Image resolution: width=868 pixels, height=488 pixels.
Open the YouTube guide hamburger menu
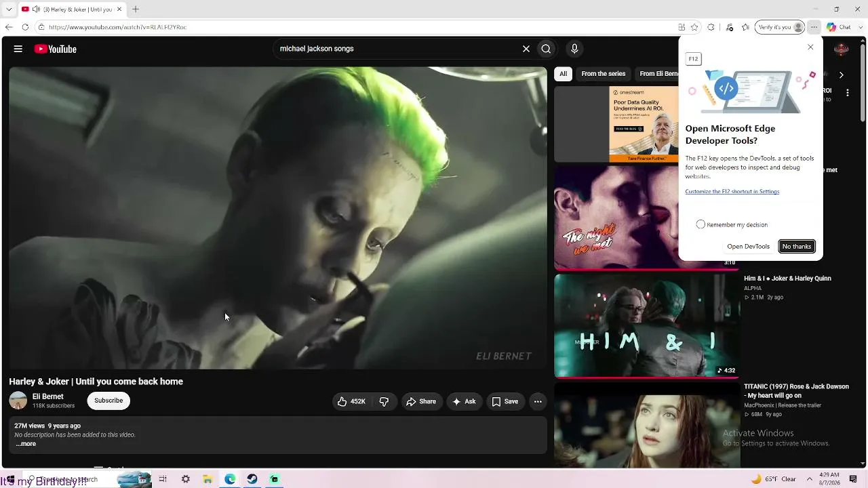tap(18, 49)
